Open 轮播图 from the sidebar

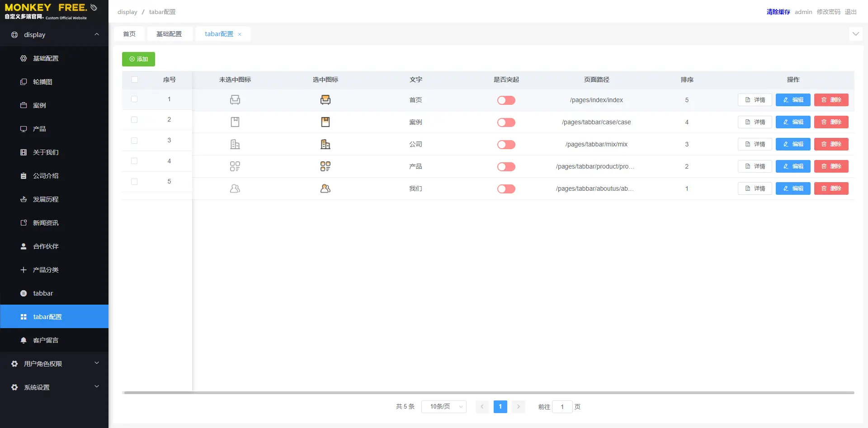tap(42, 82)
